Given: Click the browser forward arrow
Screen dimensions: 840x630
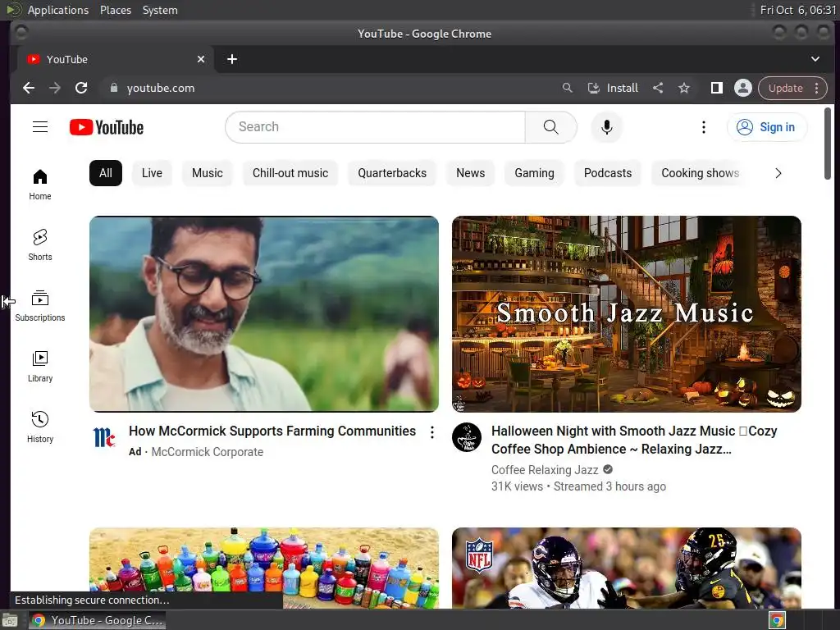Looking at the screenshot, I should coord(55,88).
